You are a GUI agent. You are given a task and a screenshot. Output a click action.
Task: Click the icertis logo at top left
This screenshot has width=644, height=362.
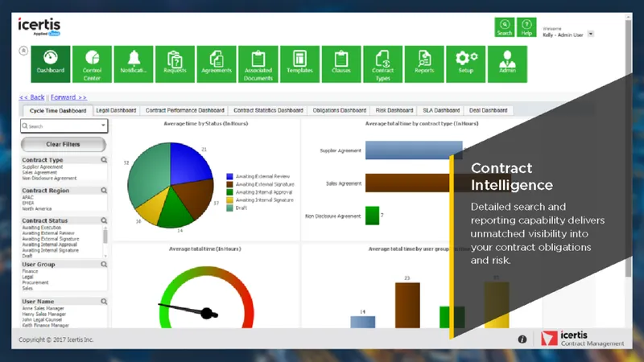[39, 27]
